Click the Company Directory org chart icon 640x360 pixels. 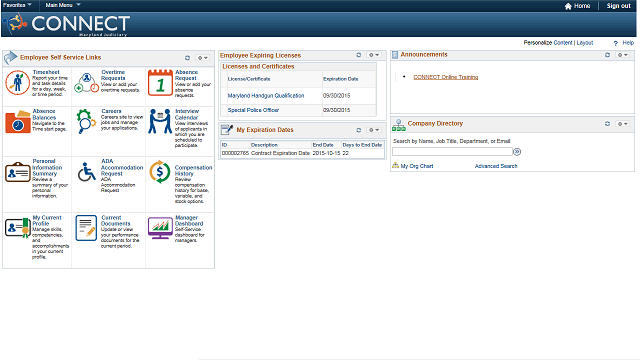click(x=399, y=125)
